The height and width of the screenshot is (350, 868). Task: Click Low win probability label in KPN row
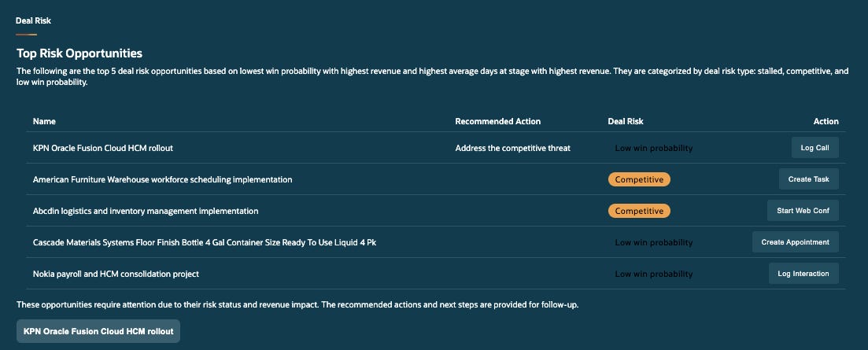click(653, 148)
